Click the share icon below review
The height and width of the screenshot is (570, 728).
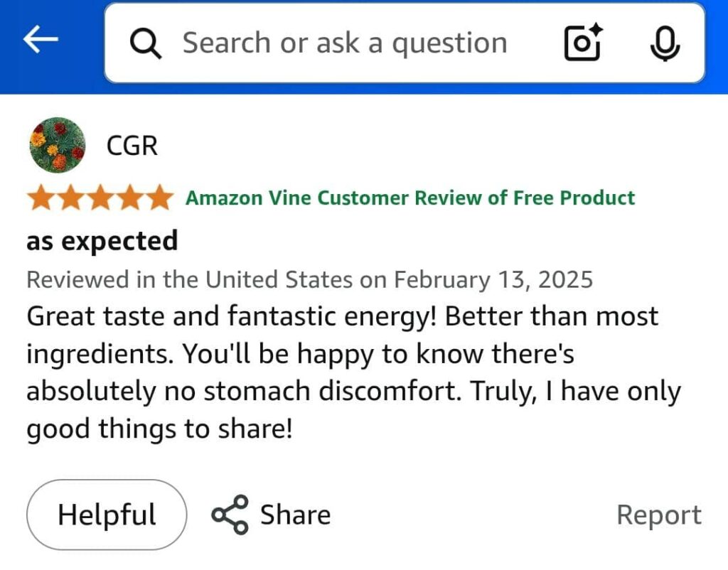pos(230,515)
